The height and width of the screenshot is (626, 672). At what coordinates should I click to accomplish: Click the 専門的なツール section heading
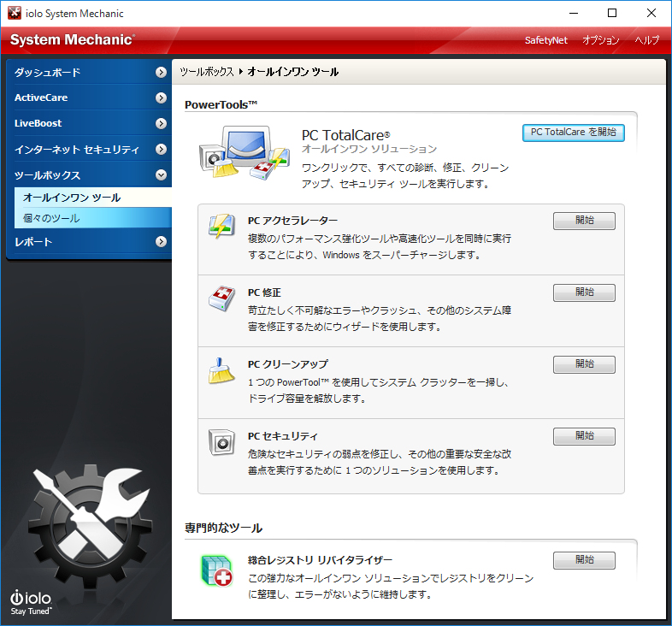pos(223,528)
